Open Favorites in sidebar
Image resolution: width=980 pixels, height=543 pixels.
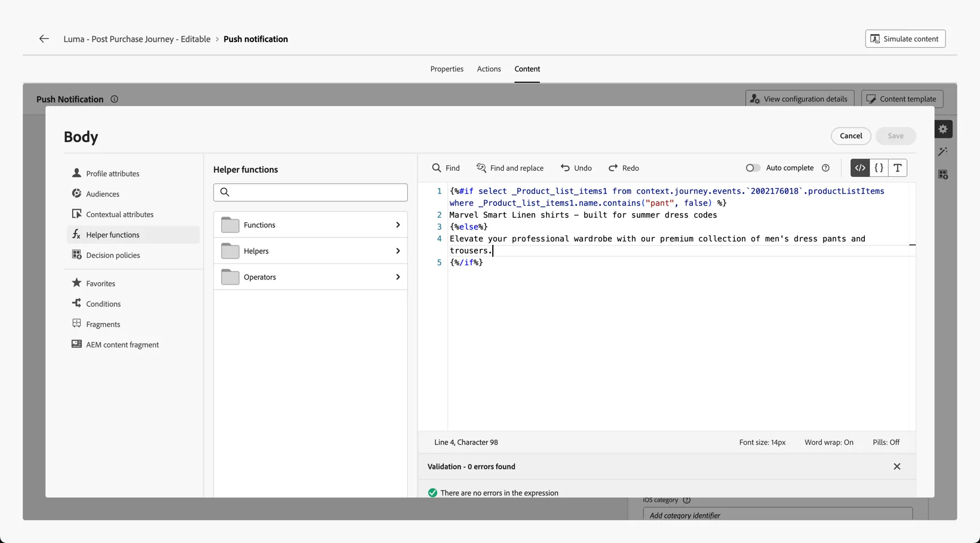point(133,283)
